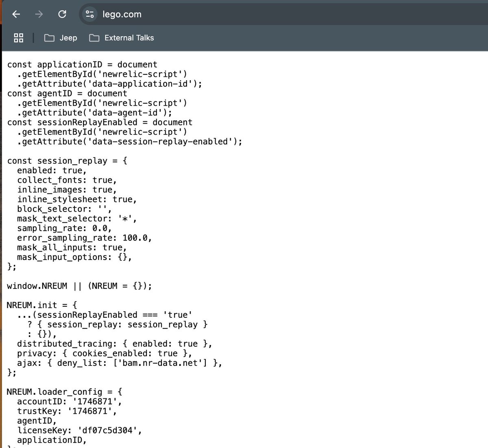Click the line "licenseKey: 'df07c5d304',"

pyautogui.click(x=79, y=431)
